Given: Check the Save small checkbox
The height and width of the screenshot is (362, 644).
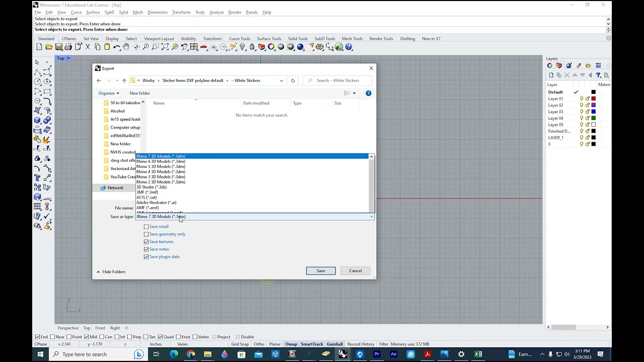Looking at the screenshot, I should coord(146,227).
